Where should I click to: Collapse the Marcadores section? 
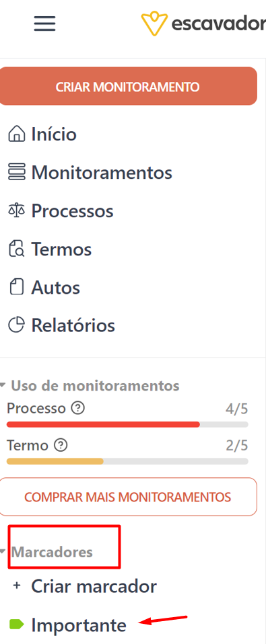coord(3,551)
